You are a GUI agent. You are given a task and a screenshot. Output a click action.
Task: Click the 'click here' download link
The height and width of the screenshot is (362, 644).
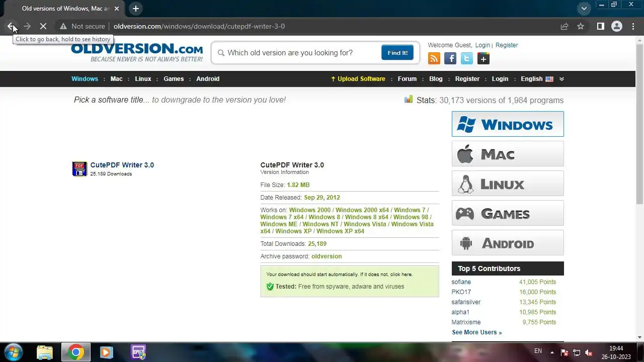point(401,275)
